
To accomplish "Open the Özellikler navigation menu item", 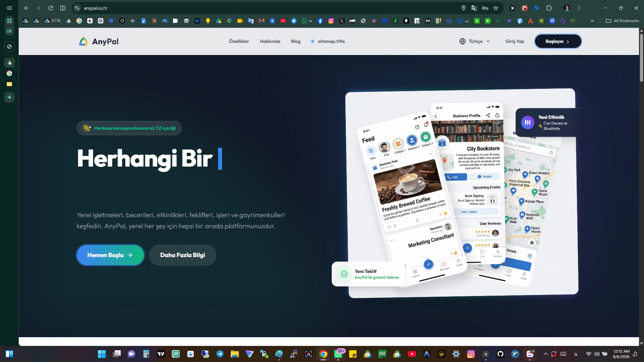I will click(239, 41).
